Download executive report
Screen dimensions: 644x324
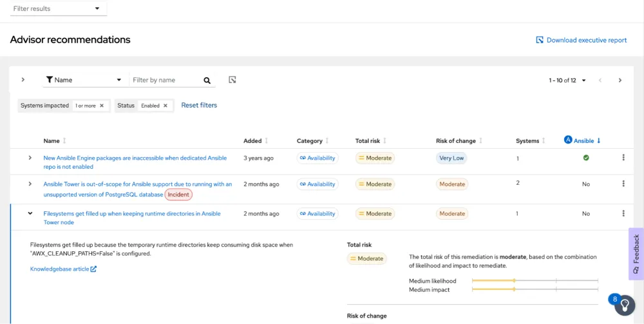pos(581,40)
